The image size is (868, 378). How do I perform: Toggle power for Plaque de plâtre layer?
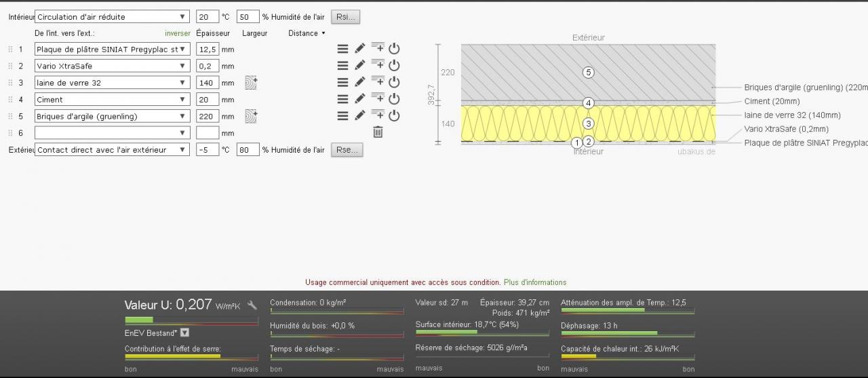pyautogui.click(x=394, y=48)
